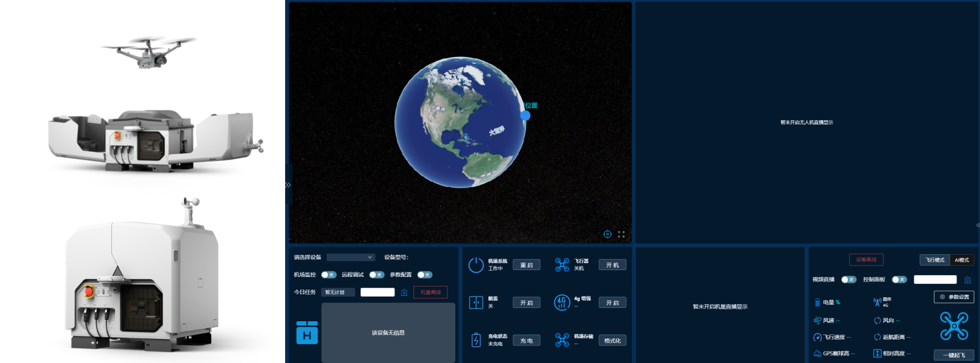This screenshot has height=363, width=980.
Task: Click the white input field beside 今日任务
Action: tap(377, 292)
